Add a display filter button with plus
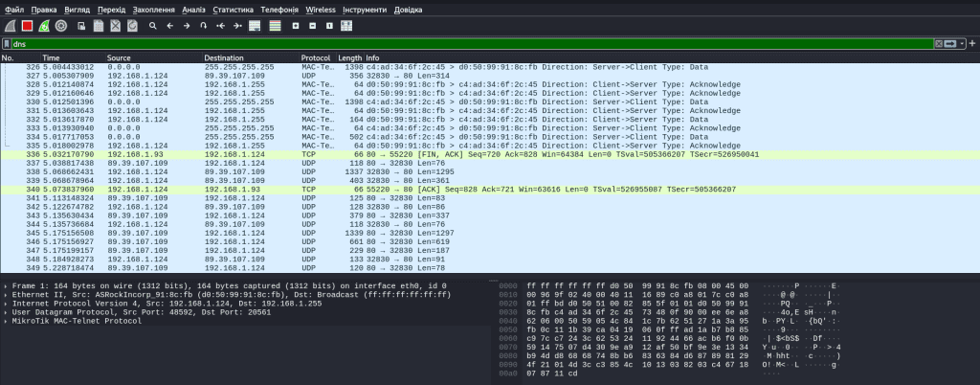The width and height of the screenshot is (980, 385). point(972,44)
